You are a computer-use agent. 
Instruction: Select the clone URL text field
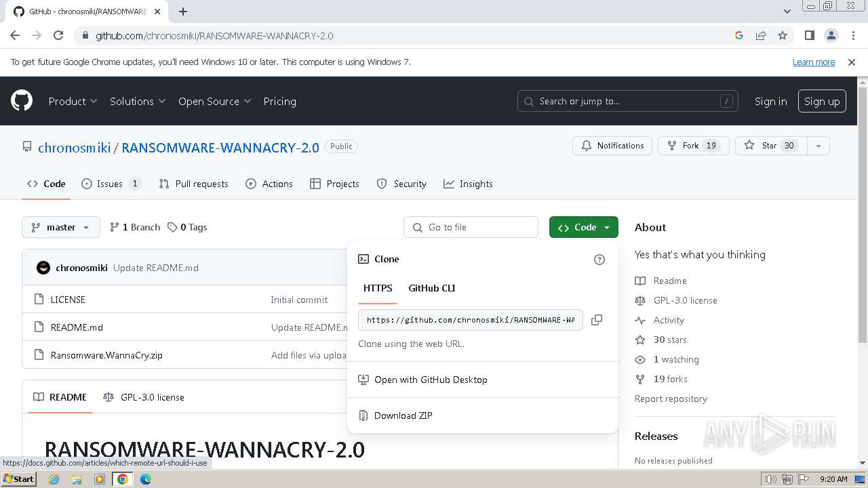coord(471,320)
